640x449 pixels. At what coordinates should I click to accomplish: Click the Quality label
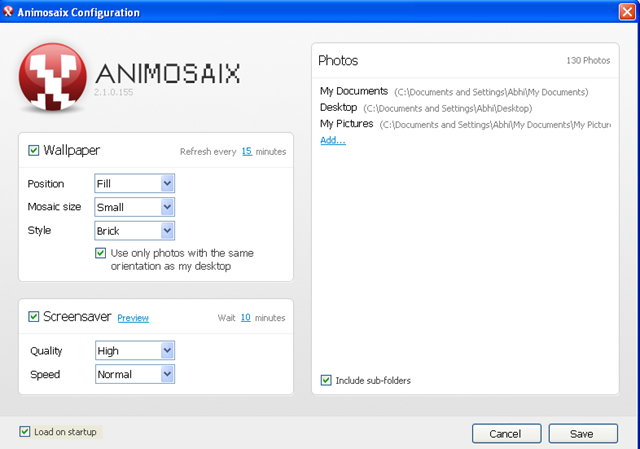coord(46,351)
